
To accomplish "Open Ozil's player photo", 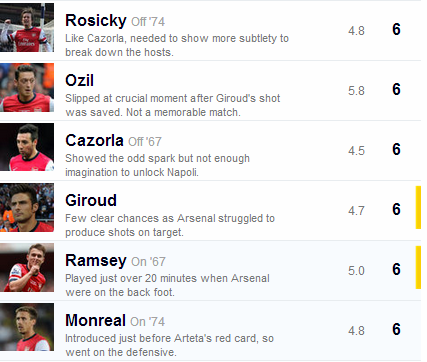I will point(27,88).
